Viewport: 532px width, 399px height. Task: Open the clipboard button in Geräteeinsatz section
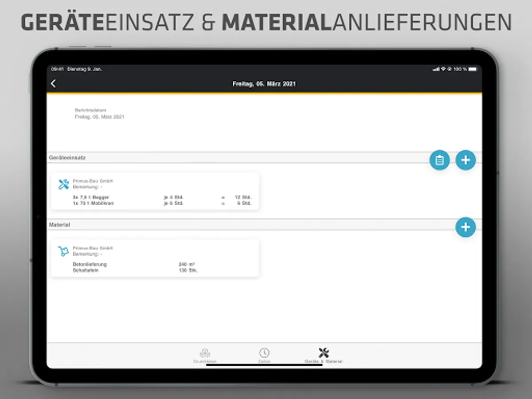pos(439,160)
